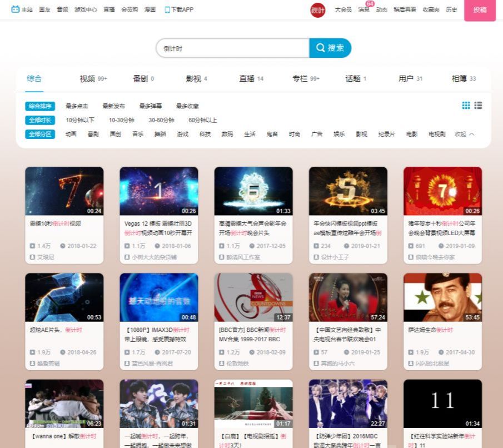Filter duration to 10-30分钟
The width and height of the screenshot is (503, 448).
coord(121,120)
